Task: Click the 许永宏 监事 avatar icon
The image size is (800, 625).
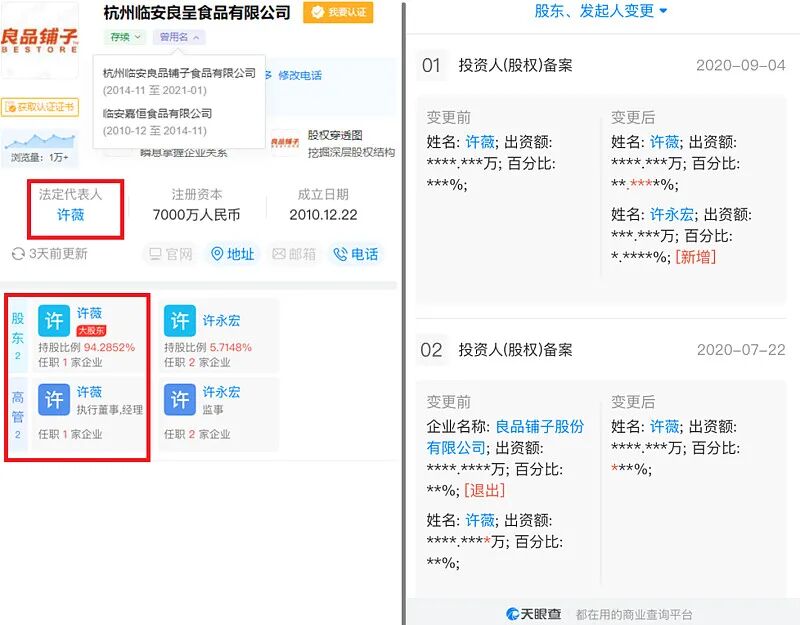Action: pos(180,399)
